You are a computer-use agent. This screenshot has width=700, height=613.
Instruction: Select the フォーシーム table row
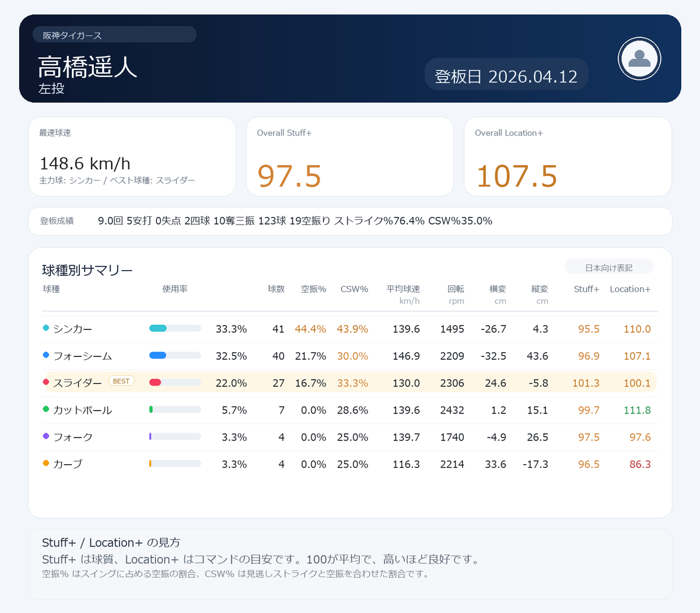350,356
